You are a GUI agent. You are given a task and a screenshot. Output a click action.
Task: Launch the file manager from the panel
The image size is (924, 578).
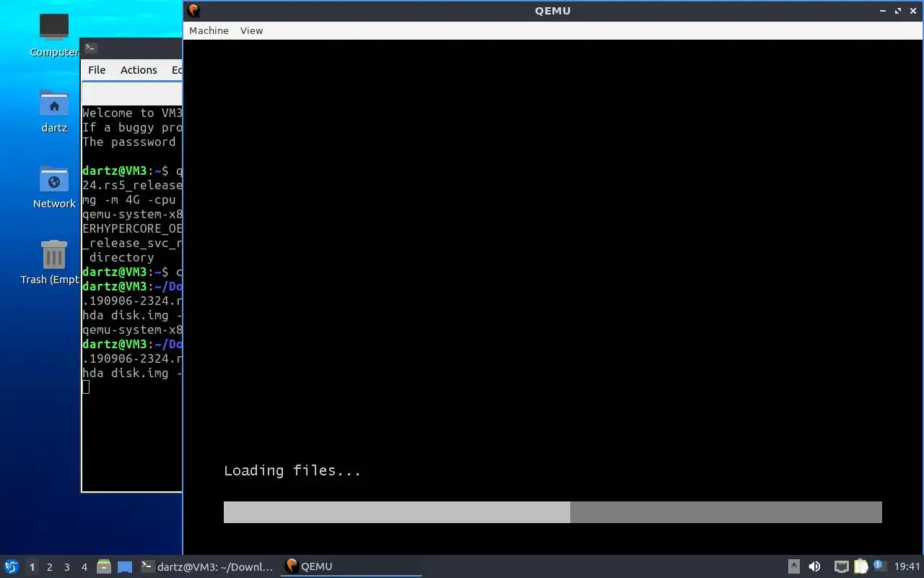point(104,566)
